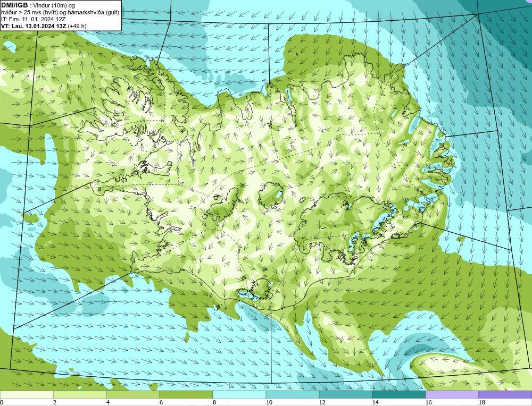Viewport: 532px width, 406px height.
Task: Click the 18+ m/s purple legend swatch
Action: click(505, 394)
